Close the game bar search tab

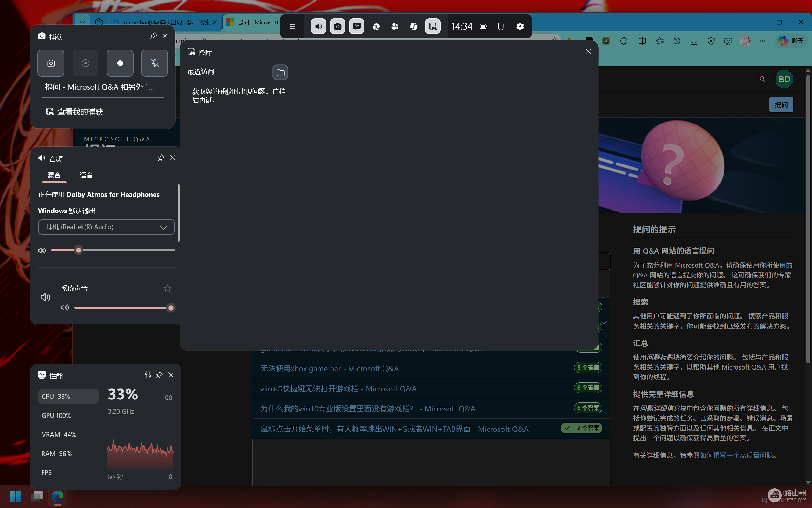pyautogui.click(x=215, y=22)
